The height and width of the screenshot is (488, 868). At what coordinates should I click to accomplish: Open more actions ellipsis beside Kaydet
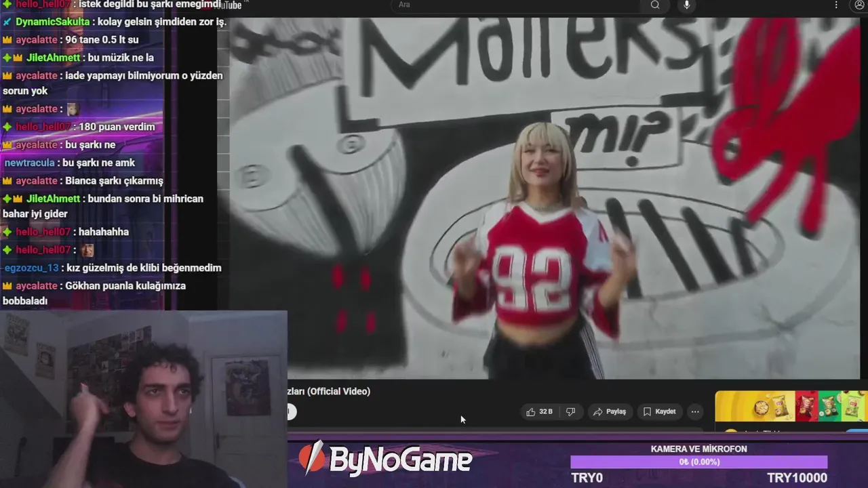click(695, 411)
